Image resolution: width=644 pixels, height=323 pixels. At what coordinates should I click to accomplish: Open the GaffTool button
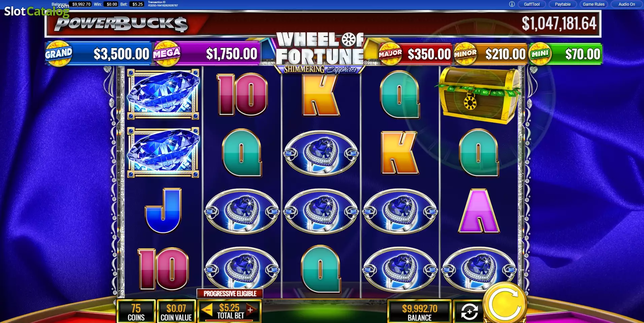pyautogui.click(x=532, y=4)
